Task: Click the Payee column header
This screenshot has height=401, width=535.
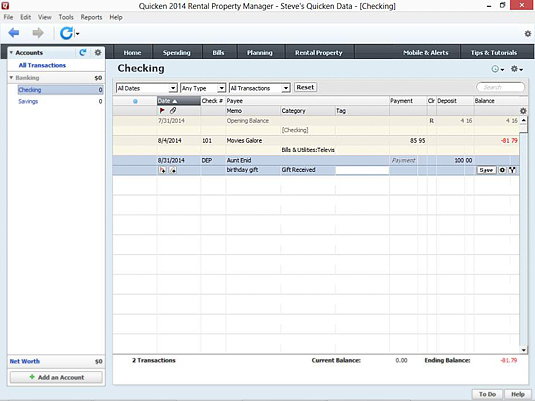Action: coord(307,101)
